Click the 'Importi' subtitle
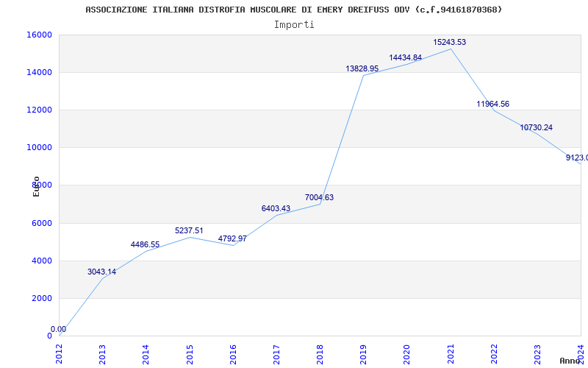This screenshot has width=588, height=368. pyautogui.click(x=294, y=25)
